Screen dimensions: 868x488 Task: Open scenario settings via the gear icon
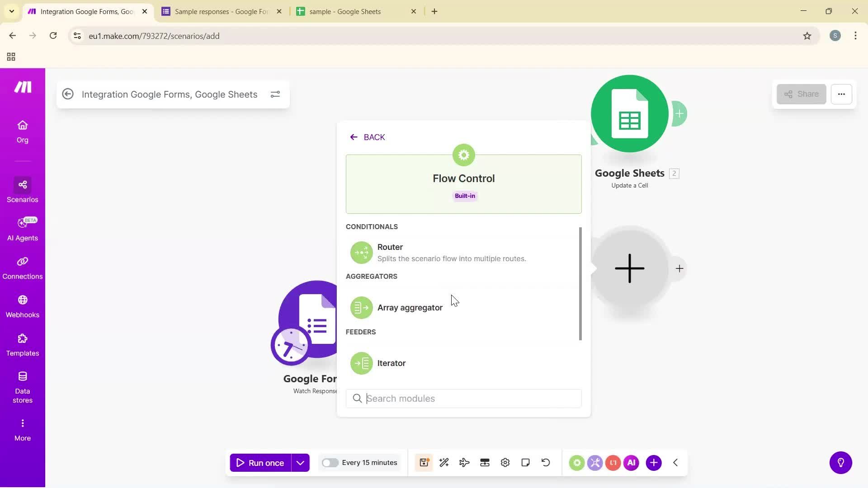coord(505,462)
